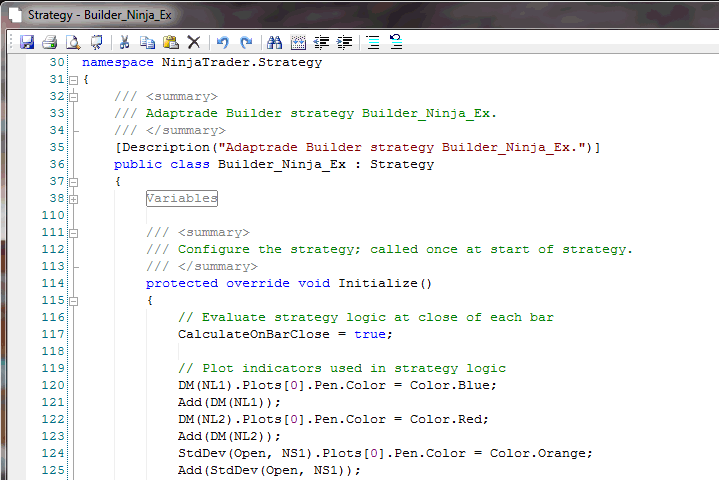Click the collapsed Variables region box
This screenshot has width=719, height=480.
[x=182, y=199]
